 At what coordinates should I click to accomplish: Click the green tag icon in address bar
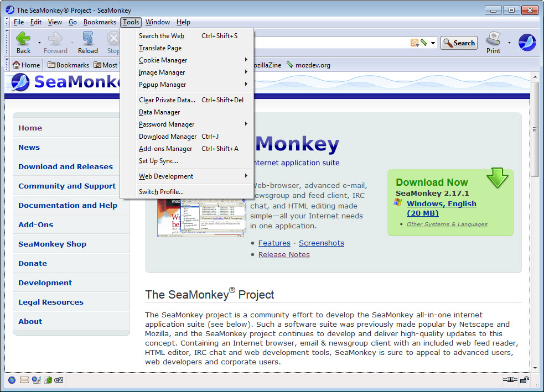click(423, 43)
